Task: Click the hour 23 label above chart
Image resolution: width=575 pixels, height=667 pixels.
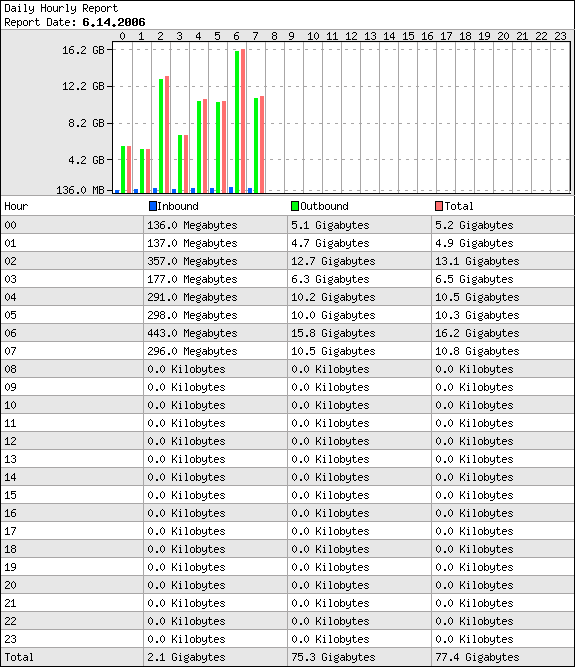Action: point(560,36)
